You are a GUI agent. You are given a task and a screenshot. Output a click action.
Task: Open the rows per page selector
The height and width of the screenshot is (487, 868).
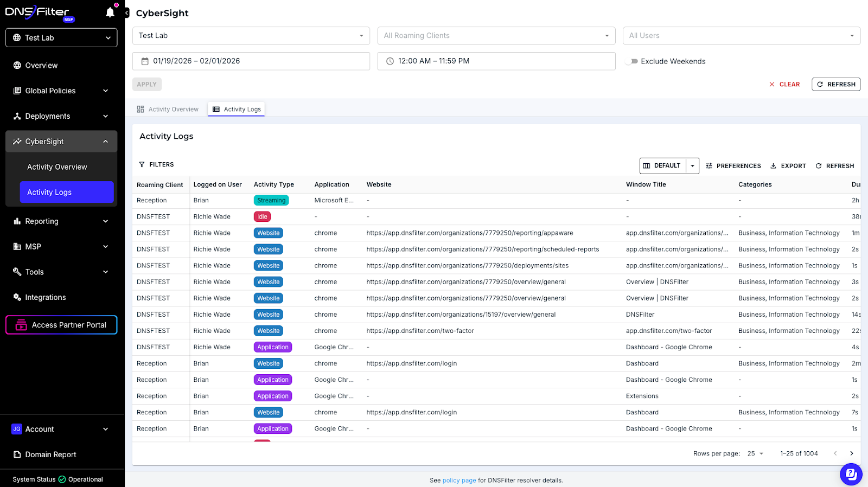pyautogui.click(x=755, y=453)
